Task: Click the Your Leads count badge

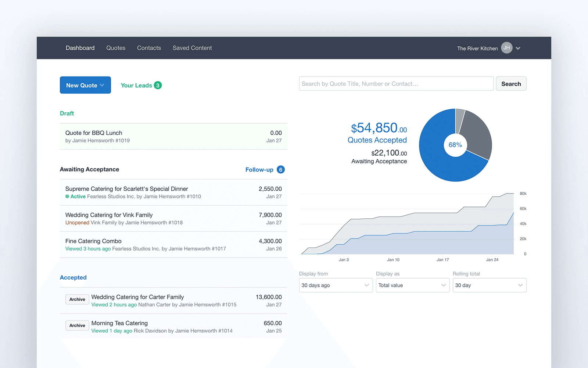Action: point(158,85)
